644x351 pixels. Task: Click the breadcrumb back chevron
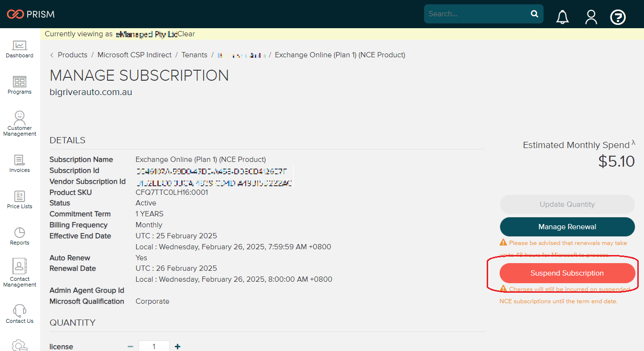click(x=52, y=55)
